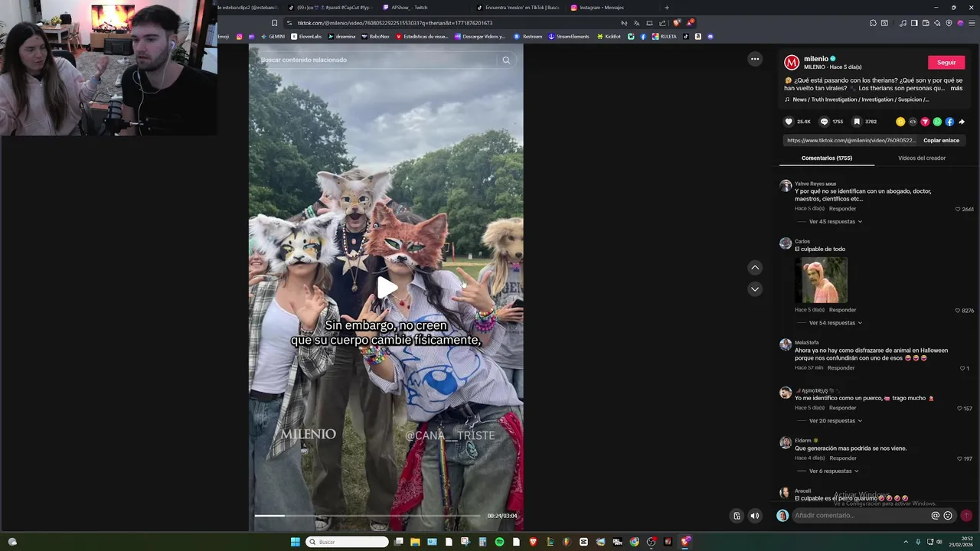The width and height of the screenshot is (980, 551).
Task: Like Elderm's comment with 197 likes
Action: (960, 458)
